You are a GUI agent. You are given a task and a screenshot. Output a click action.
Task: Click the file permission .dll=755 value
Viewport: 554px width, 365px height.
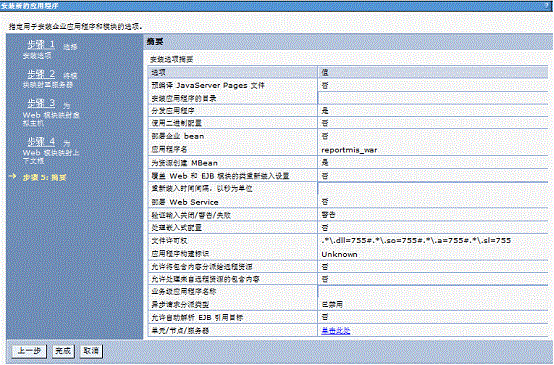(x=416, y=241)
